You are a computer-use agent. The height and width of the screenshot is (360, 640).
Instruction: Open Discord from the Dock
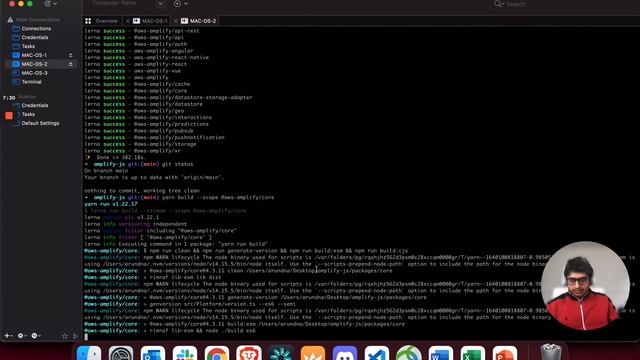coord(345,353)
